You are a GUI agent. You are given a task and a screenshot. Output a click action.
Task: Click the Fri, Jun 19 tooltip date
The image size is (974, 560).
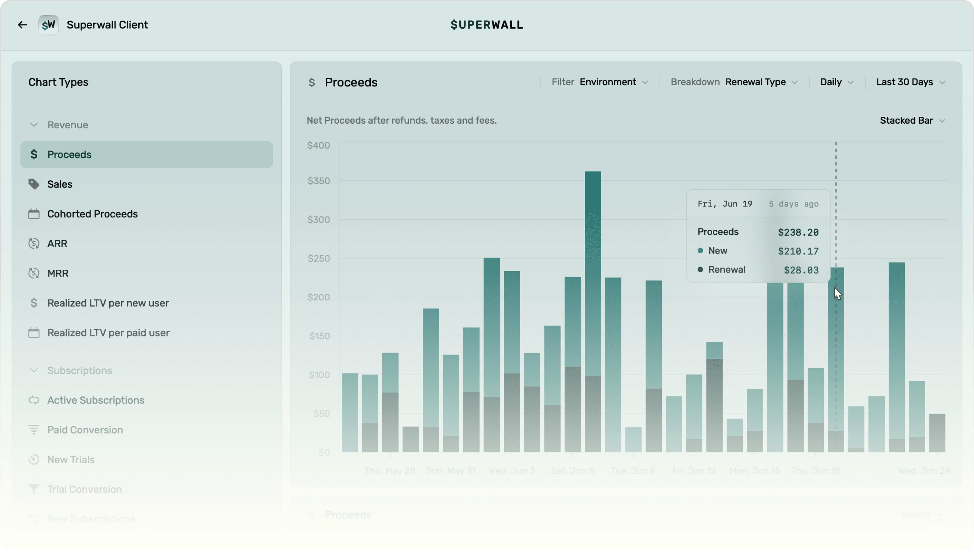coord(725,204)
